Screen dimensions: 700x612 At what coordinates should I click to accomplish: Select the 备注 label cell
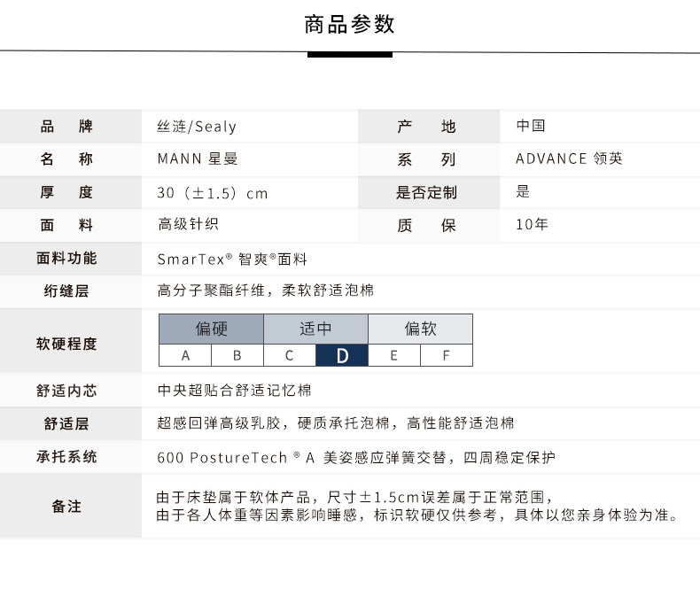coord(71,506)
